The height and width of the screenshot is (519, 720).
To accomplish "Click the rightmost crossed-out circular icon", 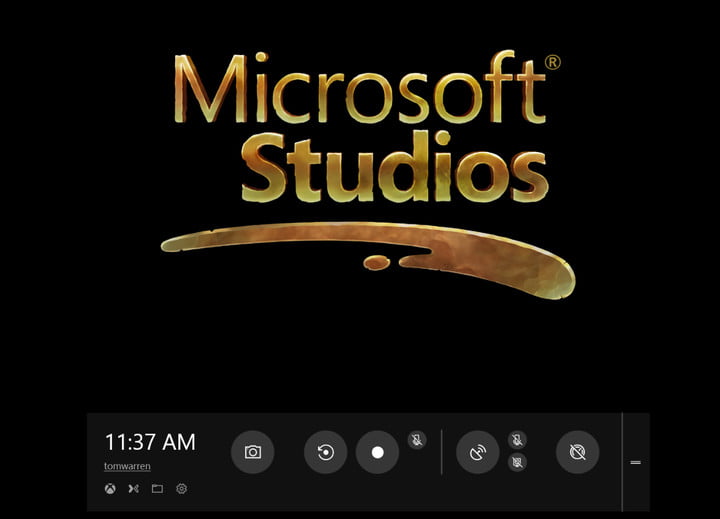I will point(577,452).
